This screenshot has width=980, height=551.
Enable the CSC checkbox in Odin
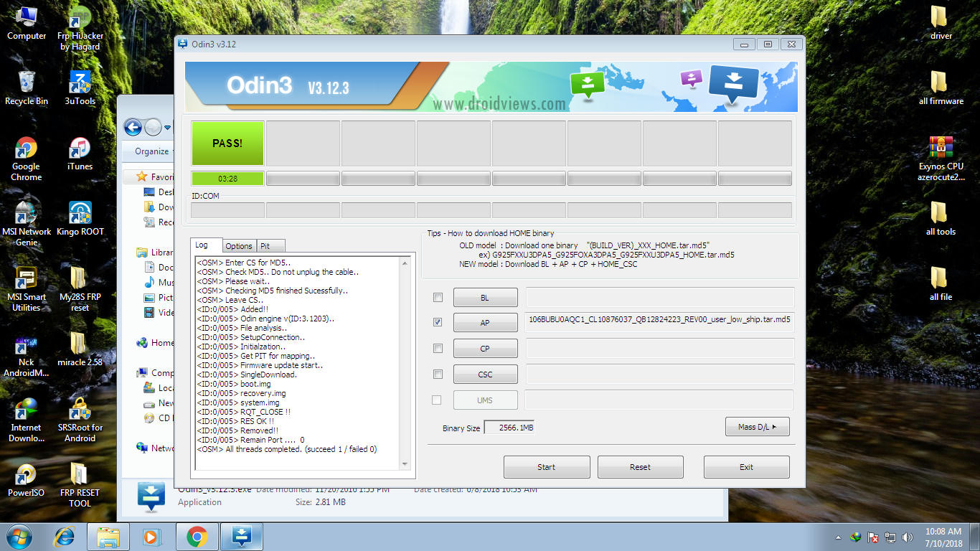click(x=438, y=374)
